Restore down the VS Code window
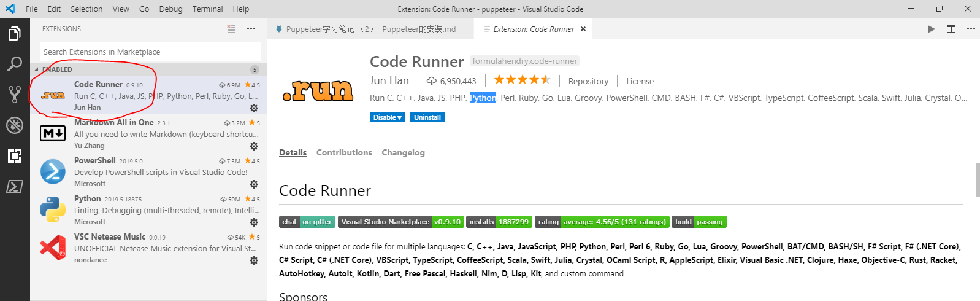980x301 pixels. pyautogui.click(x=940, y=9)
